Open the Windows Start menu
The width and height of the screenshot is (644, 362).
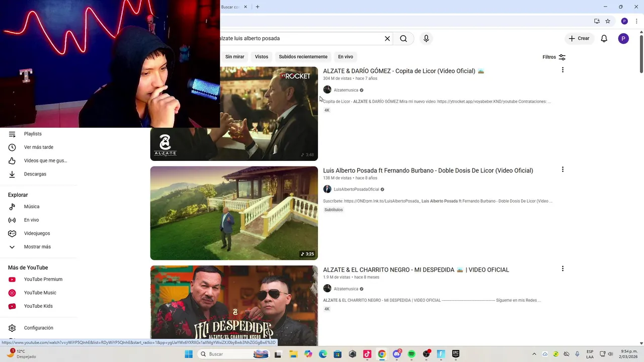pyautogui.click(x=189, y=354)
